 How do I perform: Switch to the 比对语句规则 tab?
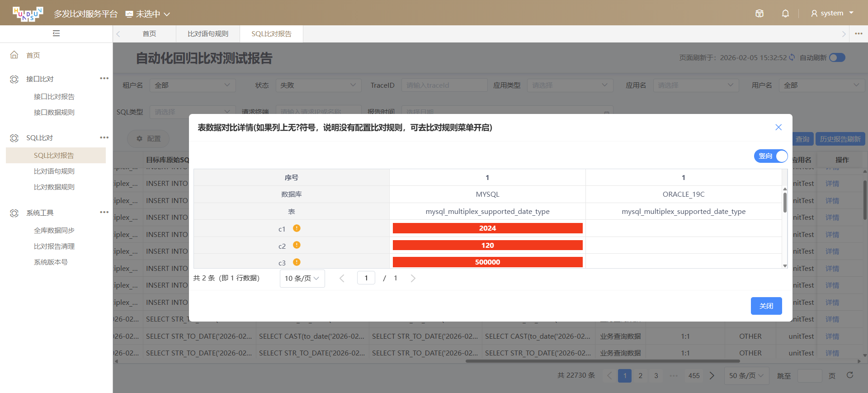tap(208, 34)
